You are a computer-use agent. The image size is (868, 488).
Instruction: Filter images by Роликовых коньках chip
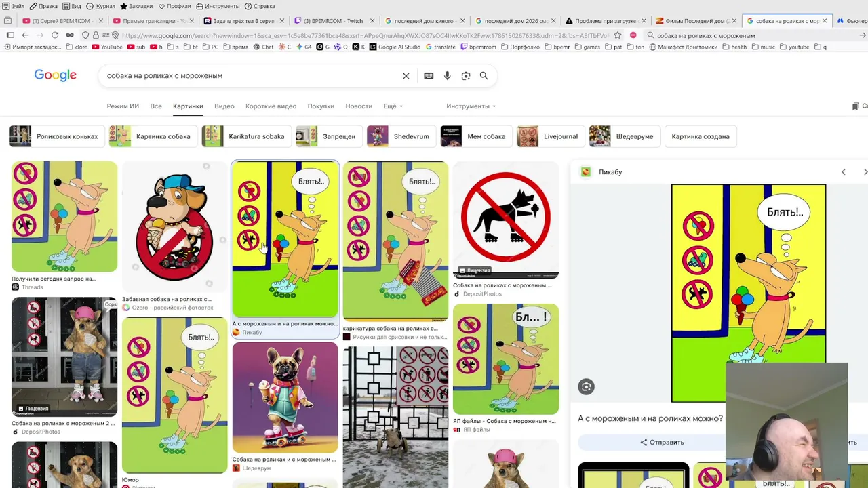click(56, 136)
